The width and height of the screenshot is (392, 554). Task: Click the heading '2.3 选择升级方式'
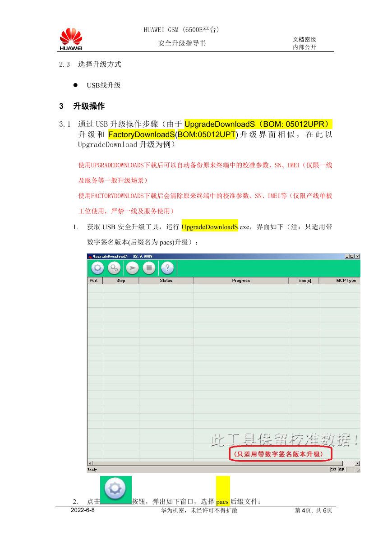[x=90, y=64]
